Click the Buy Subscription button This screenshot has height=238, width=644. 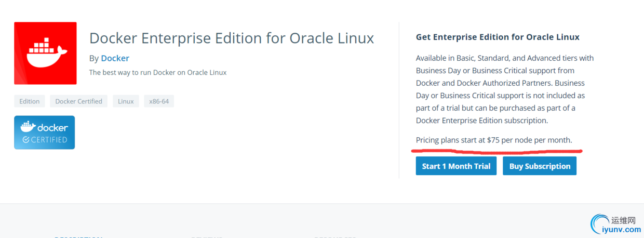[x=540, y=166]
